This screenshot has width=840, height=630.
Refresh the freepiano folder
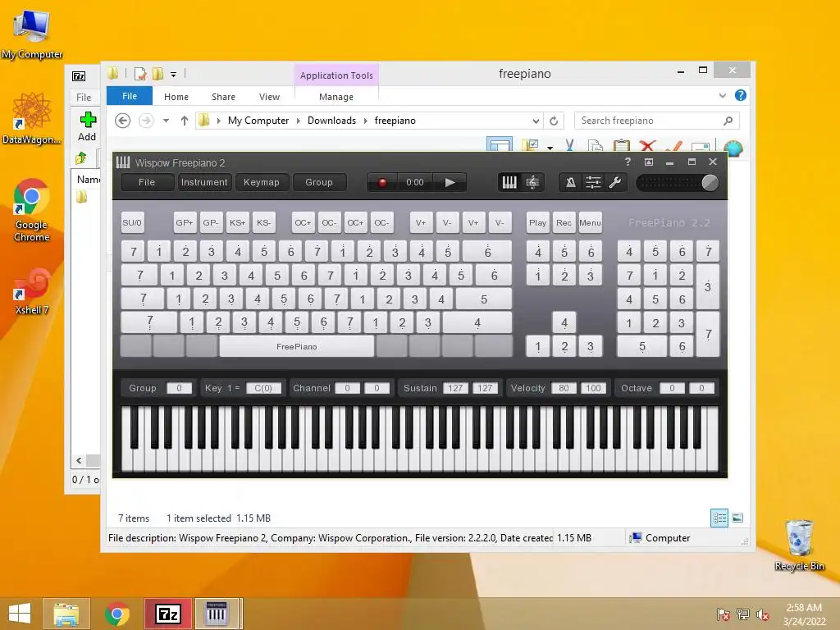[554, 121]
